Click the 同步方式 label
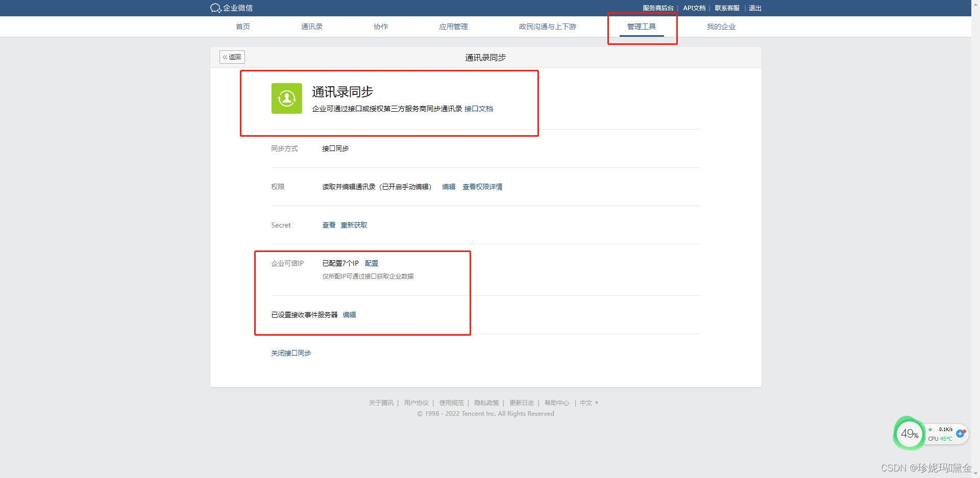Image resolution: width=980 pixels, height=478 pixels. 284,148
